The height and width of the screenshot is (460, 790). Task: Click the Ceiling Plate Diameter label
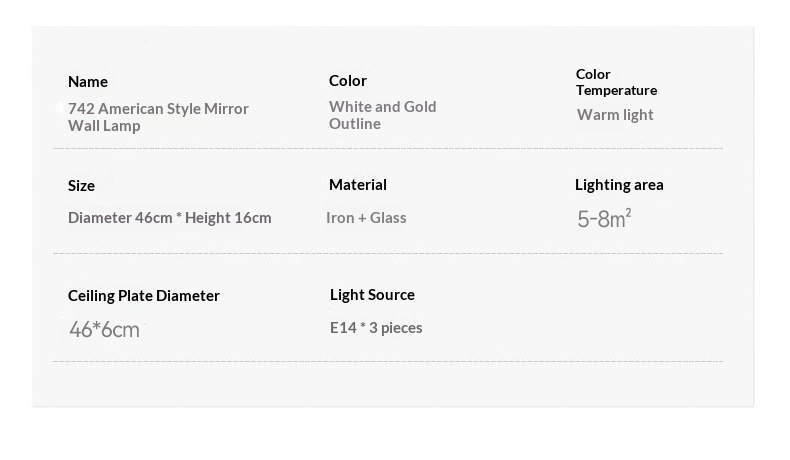[x=144, y=295]
